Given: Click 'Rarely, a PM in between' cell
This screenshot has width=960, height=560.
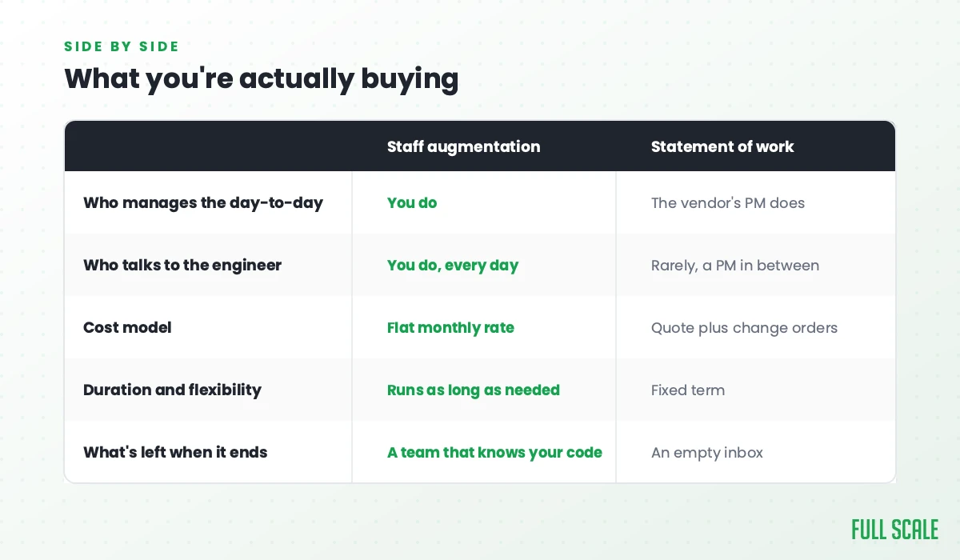Looking at the screenshot, I should pos(735,266).
